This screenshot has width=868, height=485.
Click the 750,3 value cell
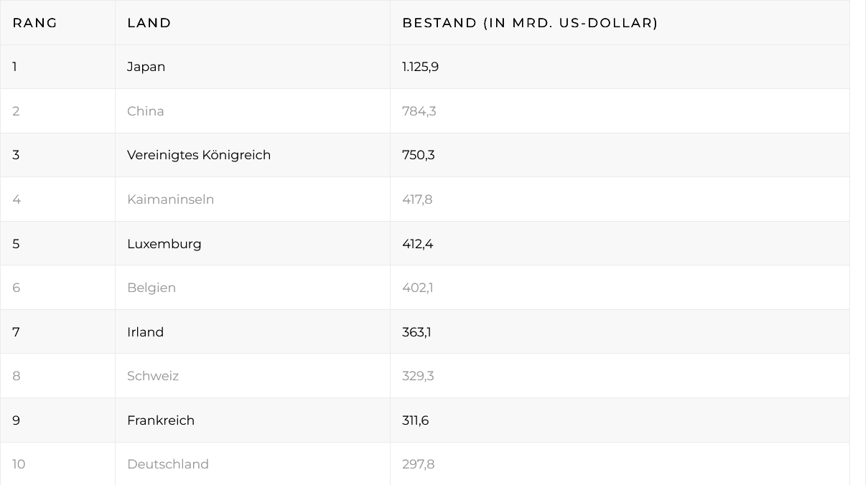[419, 155]
